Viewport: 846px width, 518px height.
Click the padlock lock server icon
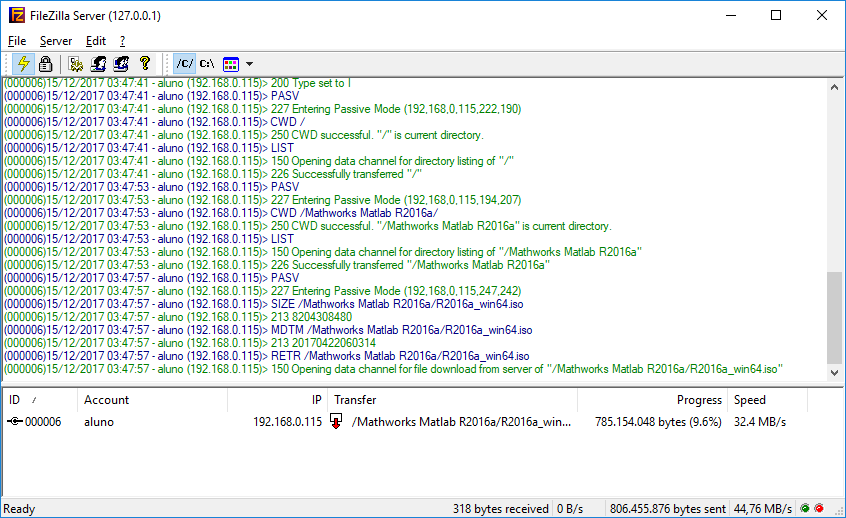point(45,64)
